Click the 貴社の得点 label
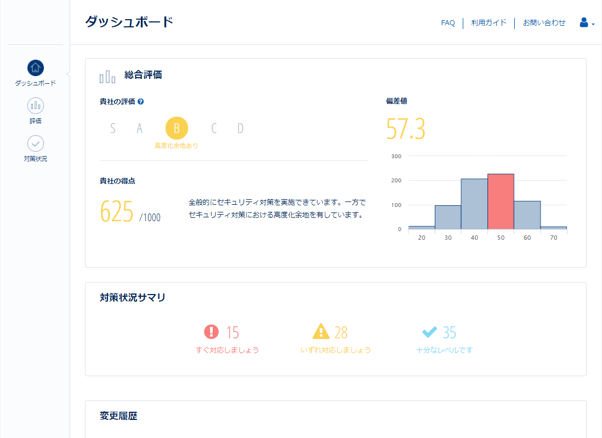Viewport: 602px width, 438px height. pyautogui.click(x=117, y=181)
